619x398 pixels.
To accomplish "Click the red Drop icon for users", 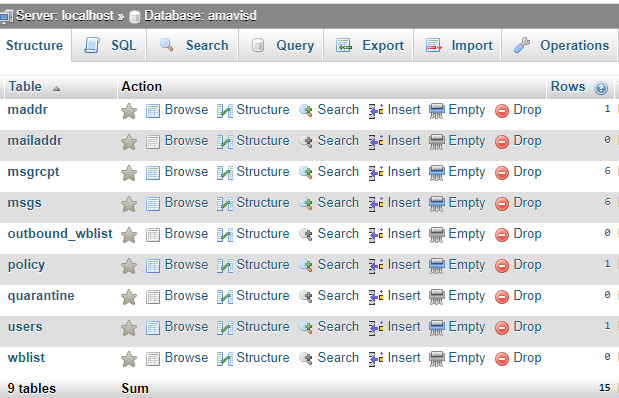I will pyautogui.click(x=502, y=328).
